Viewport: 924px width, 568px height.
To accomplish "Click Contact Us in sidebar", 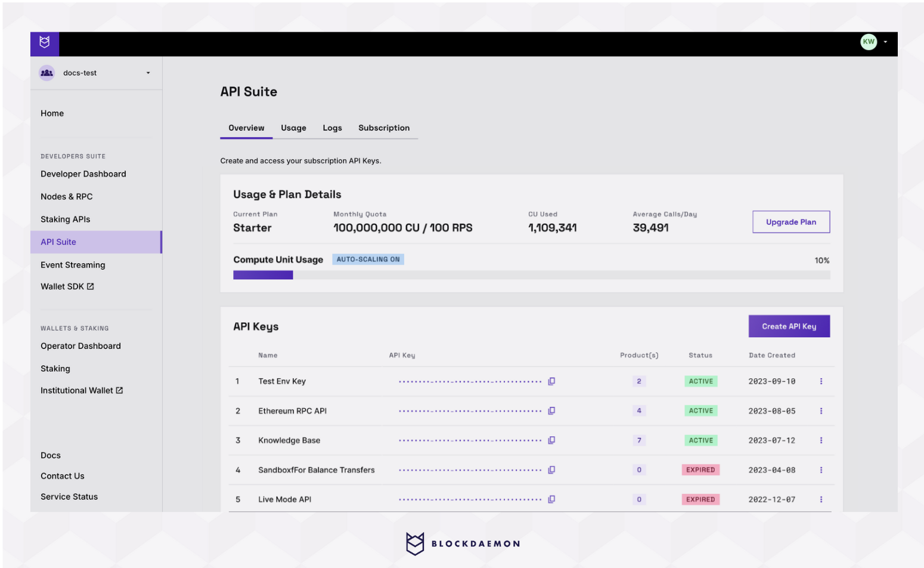I will [x=63, y=476].
